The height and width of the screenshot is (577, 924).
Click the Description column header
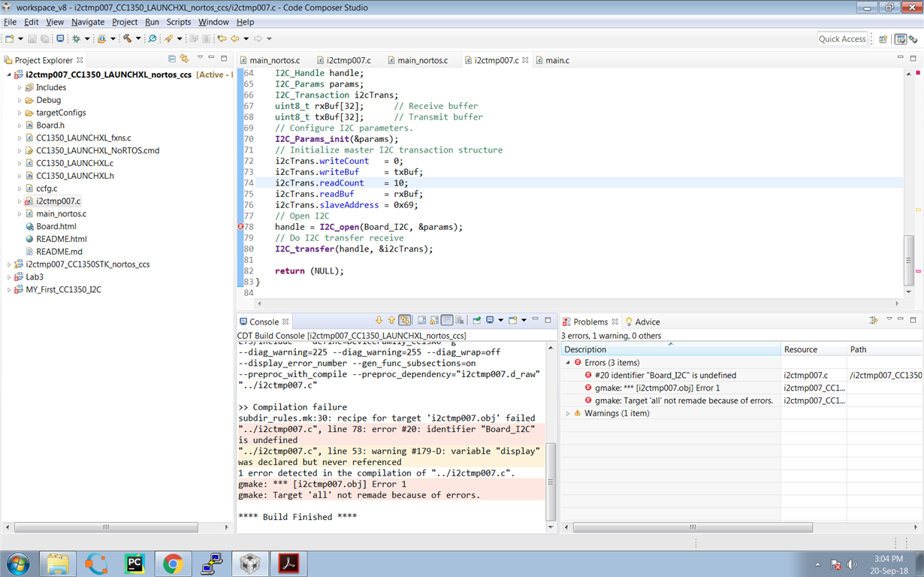click(x=671, y=349)
